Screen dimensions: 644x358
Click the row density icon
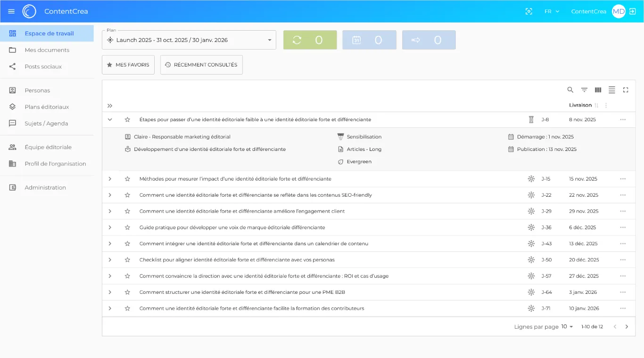(x=611, y=90)
